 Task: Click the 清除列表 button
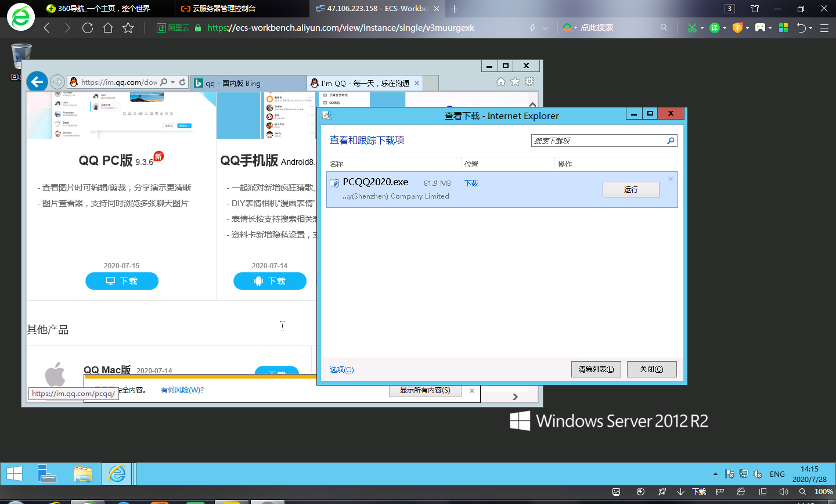(x=596, y=369)
